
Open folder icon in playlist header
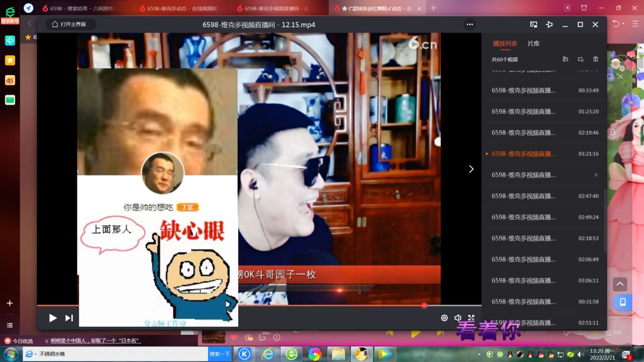coord(566,59)
